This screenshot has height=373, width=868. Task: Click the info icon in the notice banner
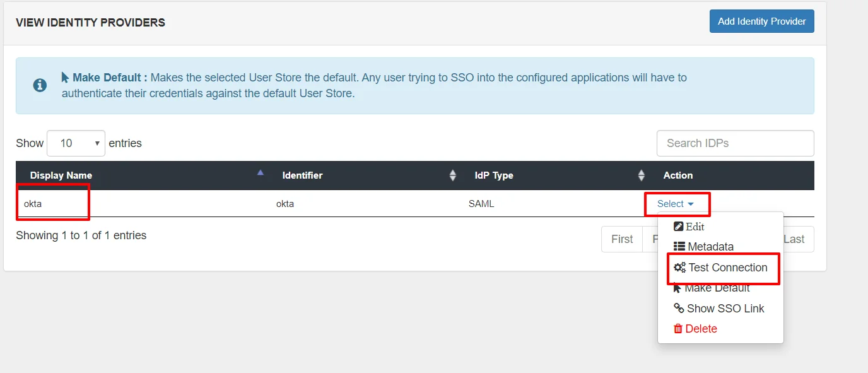40,84
